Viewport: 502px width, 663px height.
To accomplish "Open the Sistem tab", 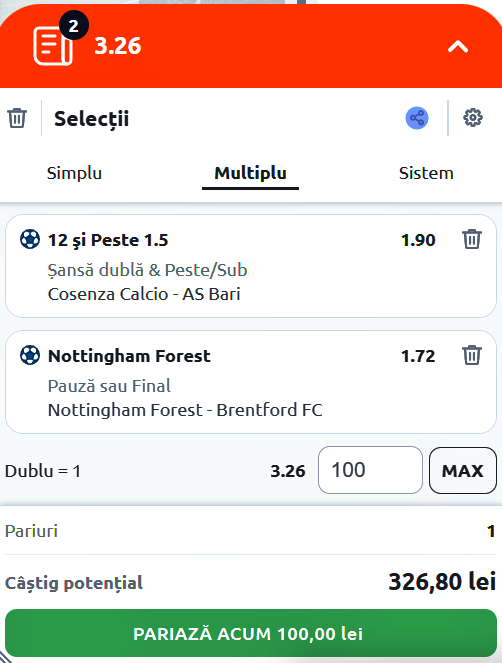I will coord(426,173).
